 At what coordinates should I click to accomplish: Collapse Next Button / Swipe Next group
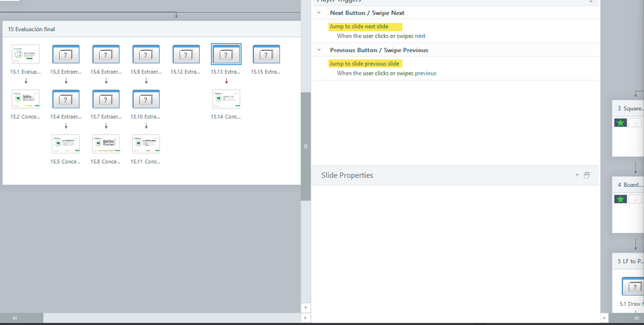coord(318,13)
